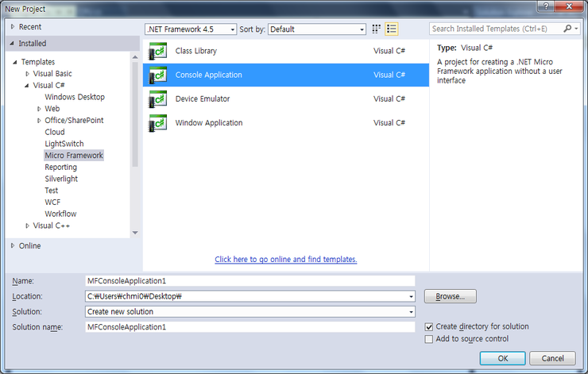This screenshot has height=374, width=588.
Task: Expand the Office/SharePoint node arrow
Action: click(x=39, y=121)
